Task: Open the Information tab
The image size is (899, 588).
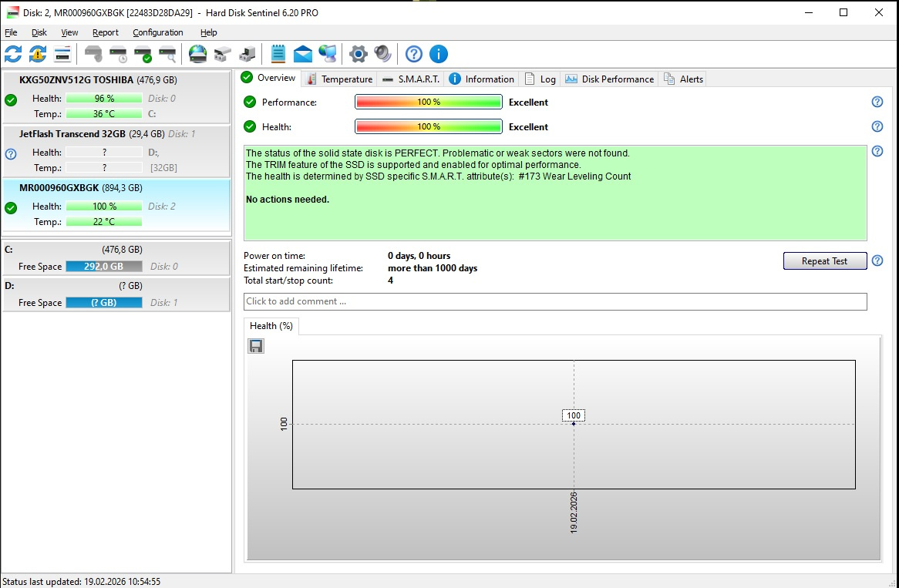Action: pyautogui.click(x=482, y=79)
